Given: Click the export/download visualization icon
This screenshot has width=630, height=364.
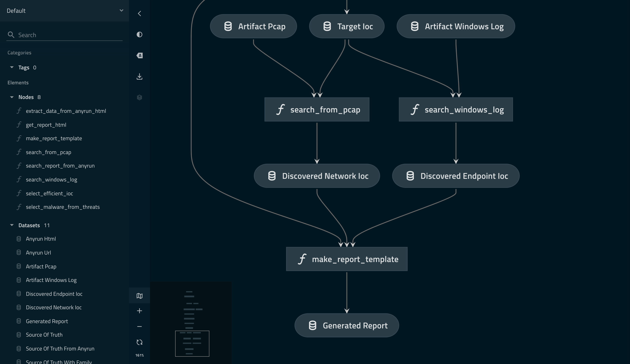Looking at the screenshot, I should tap(139, 76).
